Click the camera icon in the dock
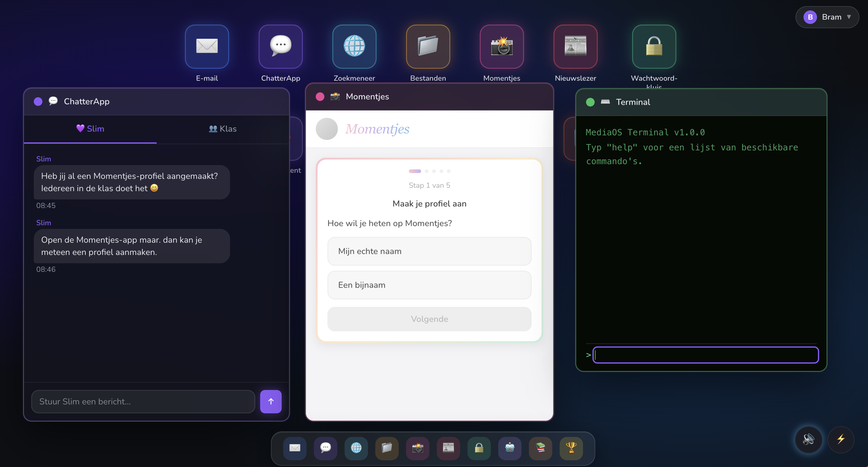The width and height of the screenshot is (868, 467). [x=417, y=448]
